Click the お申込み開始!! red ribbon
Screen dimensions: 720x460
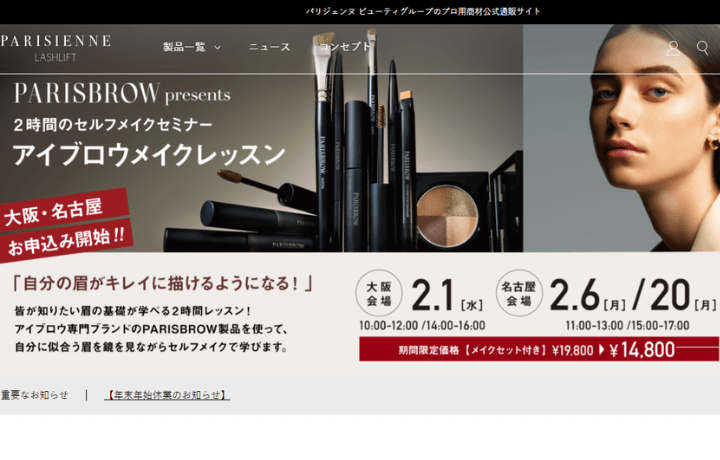[67, 241]
